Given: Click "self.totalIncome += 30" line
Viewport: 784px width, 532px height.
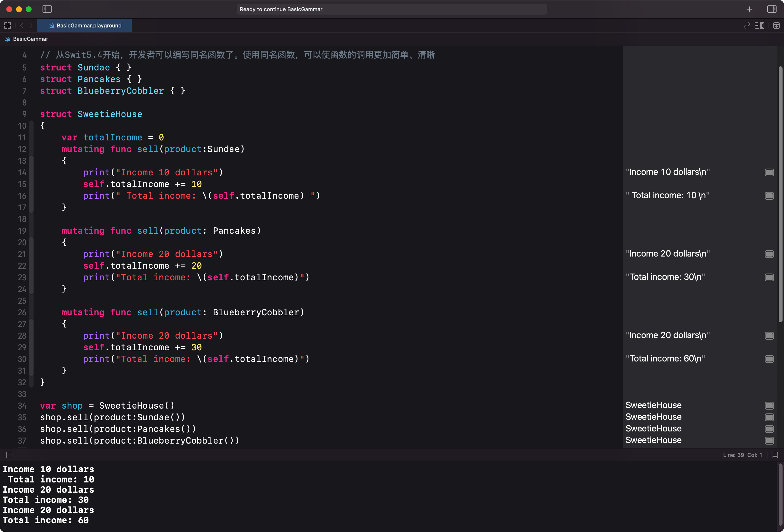Looking at the screenshot, I should coord(142,347).
